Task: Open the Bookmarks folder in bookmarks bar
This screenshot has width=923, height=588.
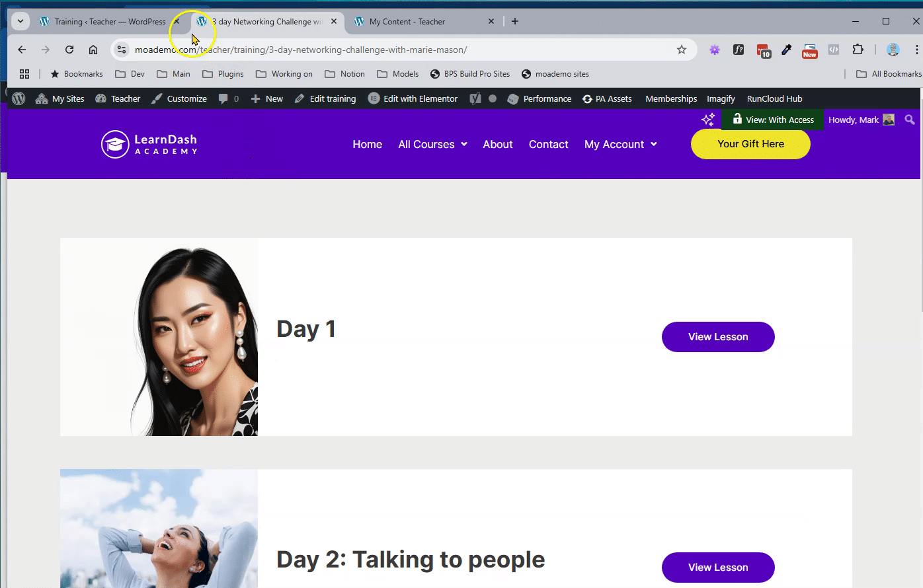Action: [x=77, y=74]
